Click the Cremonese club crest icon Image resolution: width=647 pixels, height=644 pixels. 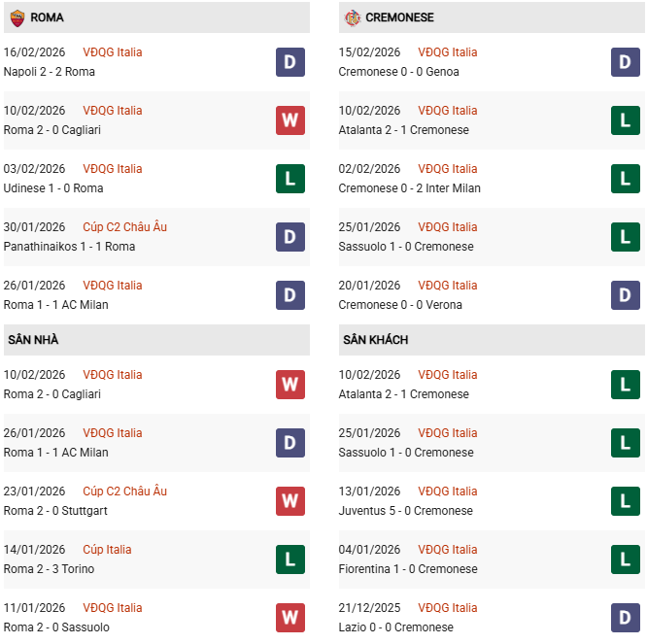tap(352, 17)
